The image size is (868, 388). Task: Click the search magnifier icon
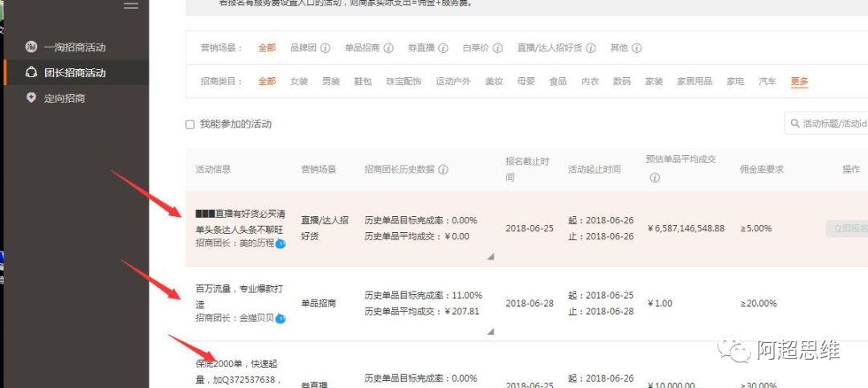(795, 124)
